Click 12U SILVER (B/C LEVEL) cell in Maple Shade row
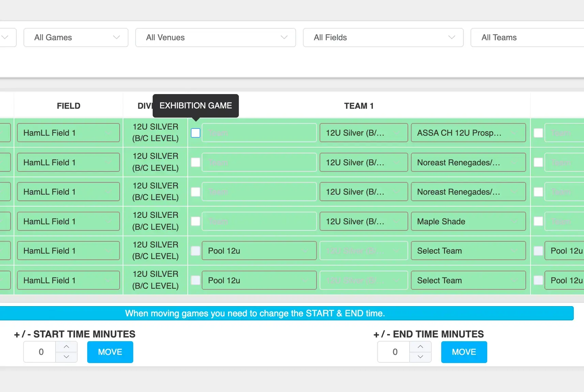584x392 pixels. pos(155,221)
